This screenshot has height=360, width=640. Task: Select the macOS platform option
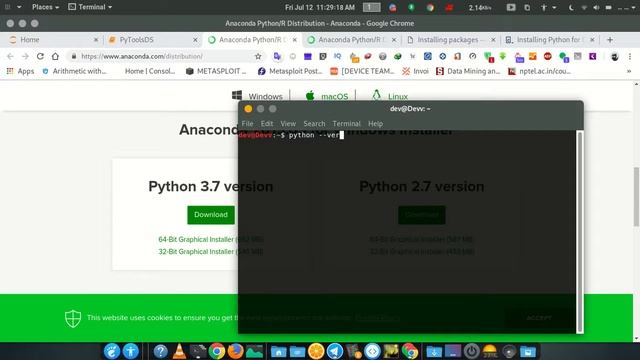click(x=327, y=96)
